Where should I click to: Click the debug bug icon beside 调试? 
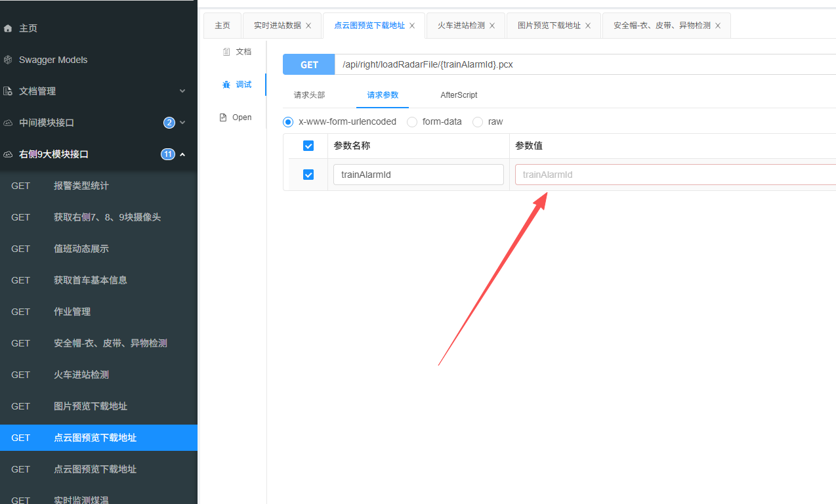click(226, 85)
